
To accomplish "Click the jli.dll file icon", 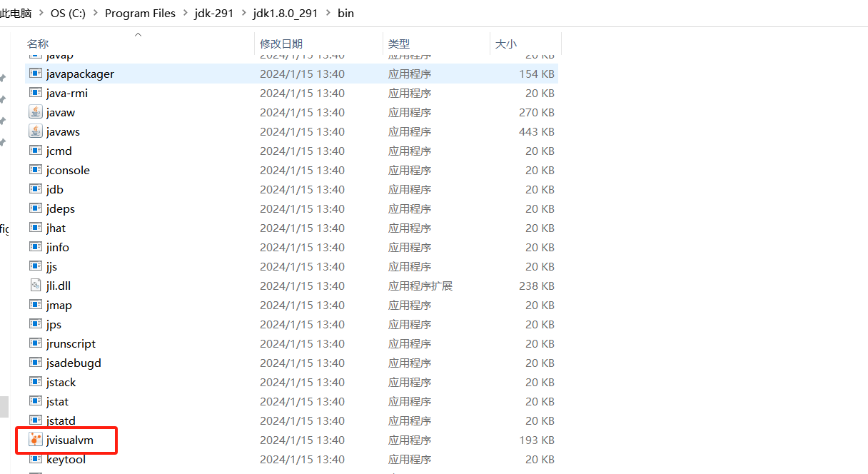I will coord(36,286).
